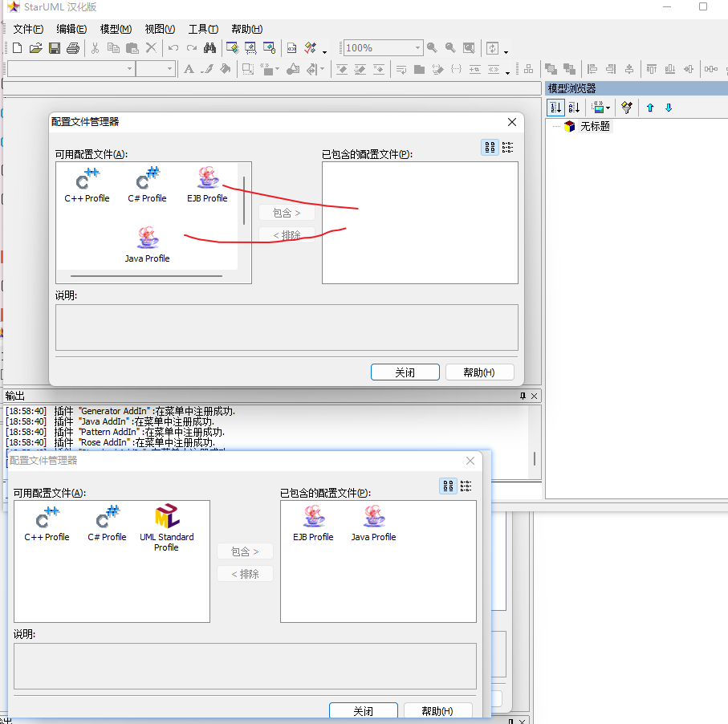This screenshot has height=724, width=728.
Task: Expand format toolbar overflow arrow
Action: click(x=507, y=73)
